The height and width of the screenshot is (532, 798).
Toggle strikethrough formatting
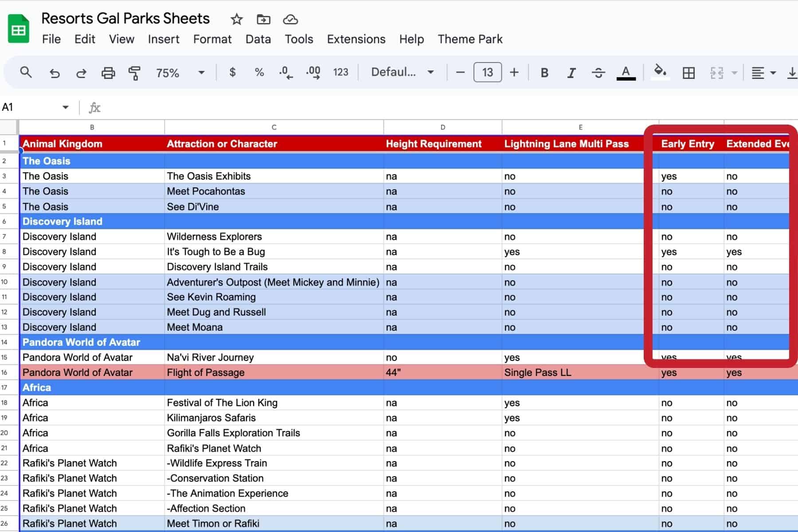(x=598, y=73)
